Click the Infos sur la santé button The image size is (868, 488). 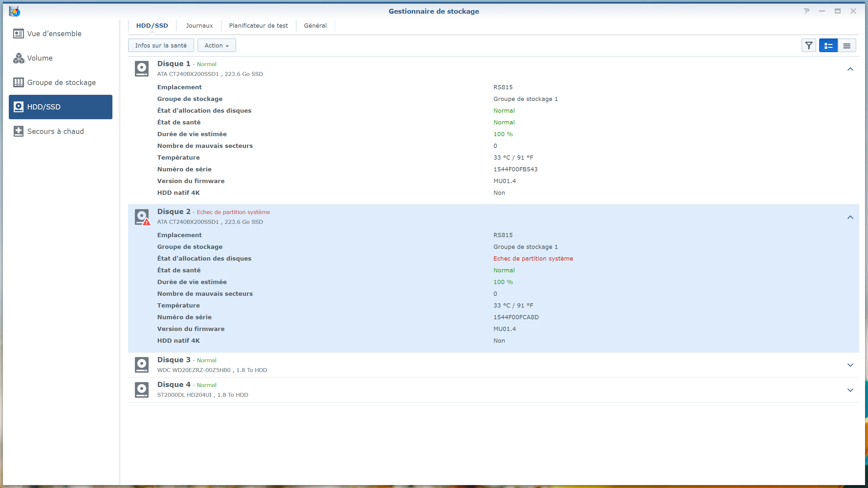pyautogui.click(x=161, y=46)
